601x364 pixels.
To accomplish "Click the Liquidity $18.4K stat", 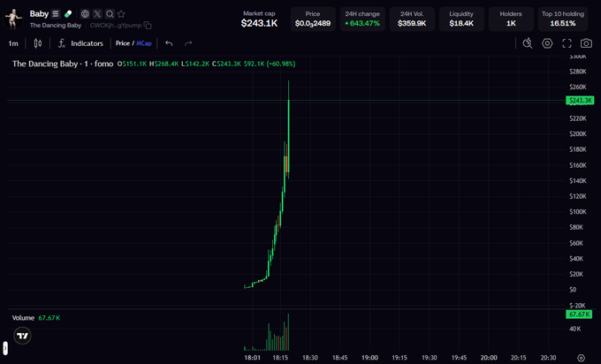I will click(x=461, y=19).
